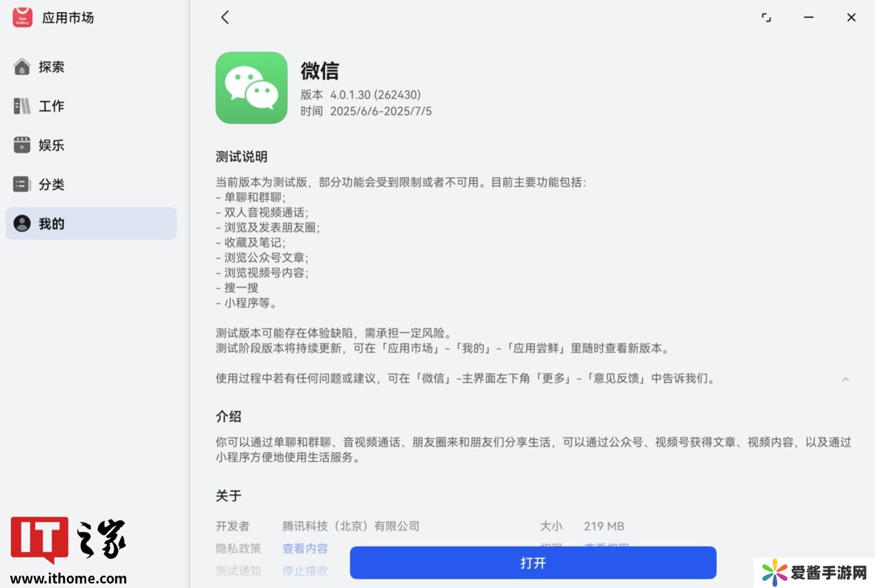Screen dimensions: 875x588
Task: Click the 停止接收 test notification link
Action: 305,571
